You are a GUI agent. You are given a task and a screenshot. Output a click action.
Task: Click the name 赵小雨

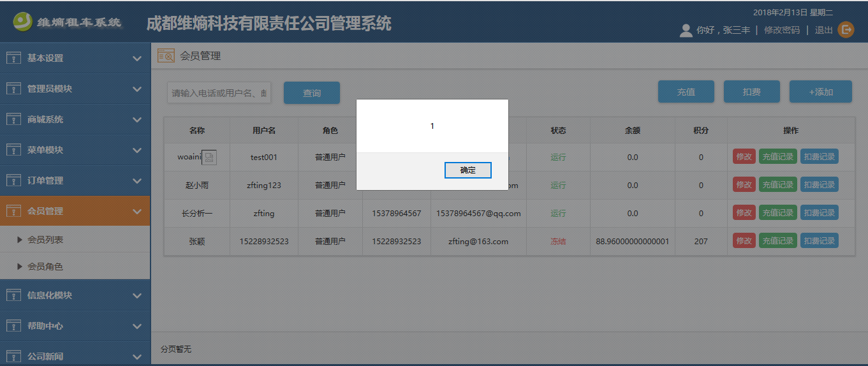point(197,186)
